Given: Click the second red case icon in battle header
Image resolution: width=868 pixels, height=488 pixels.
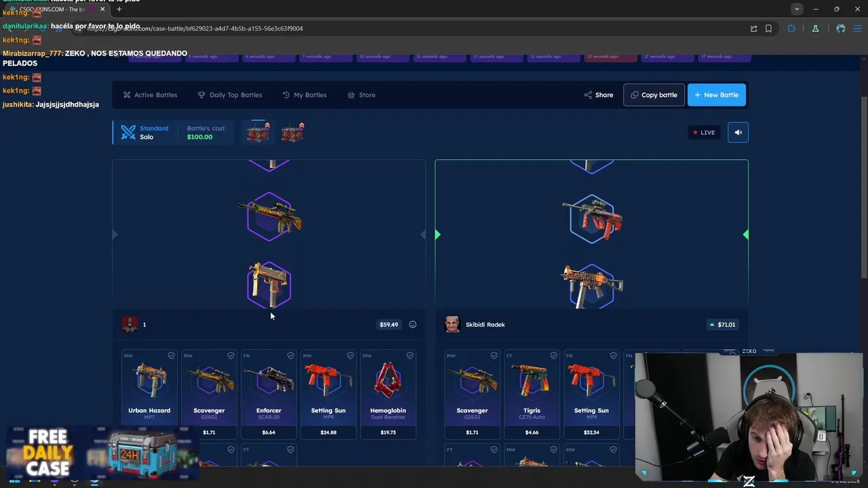Looking at the screenshot, I should (292, 132).
